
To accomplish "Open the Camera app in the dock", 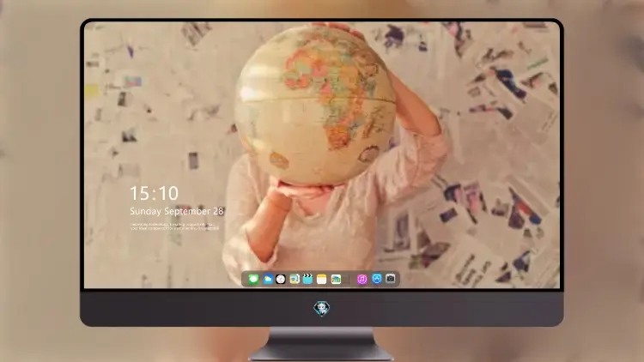I will [x=391, y=279].
